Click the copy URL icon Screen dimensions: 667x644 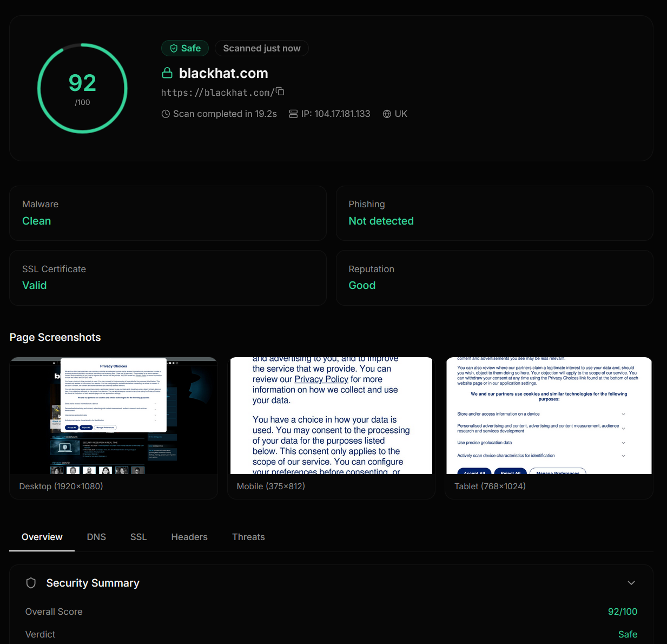click(x=280, y=91)
